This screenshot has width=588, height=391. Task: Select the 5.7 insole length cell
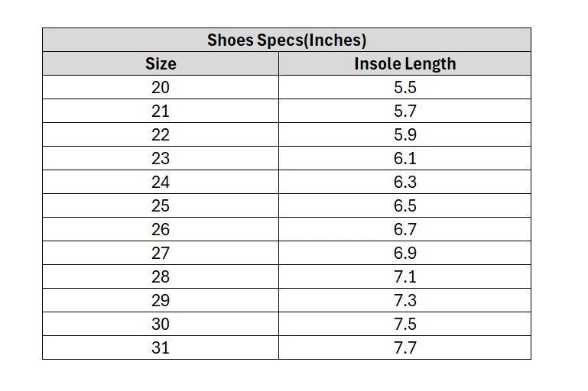[405, 111]
